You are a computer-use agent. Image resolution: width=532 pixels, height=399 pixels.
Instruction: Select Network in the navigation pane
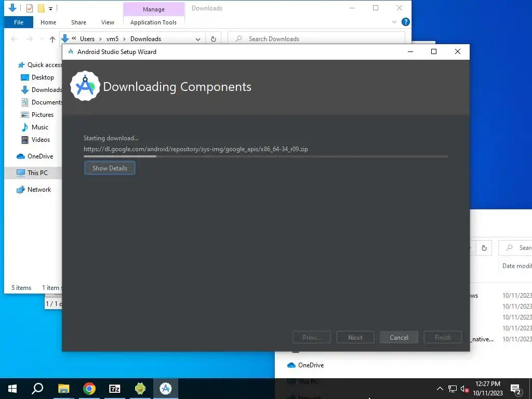click(34, 189)
